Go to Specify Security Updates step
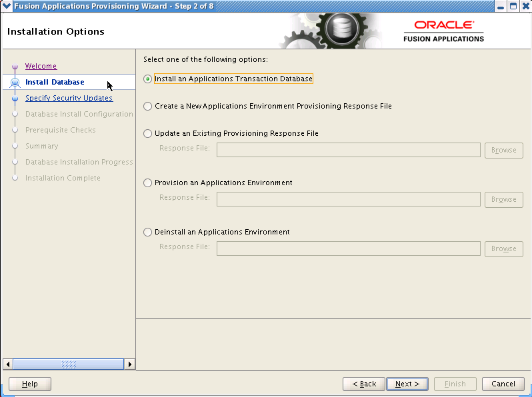The width and height of the screenshot is (532, 397). click(x=69, y=98)
